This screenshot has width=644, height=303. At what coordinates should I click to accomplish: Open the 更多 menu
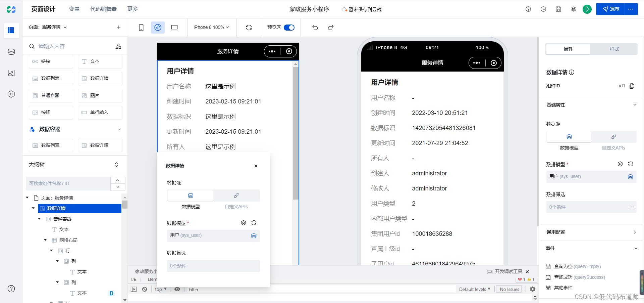(132, 9)
